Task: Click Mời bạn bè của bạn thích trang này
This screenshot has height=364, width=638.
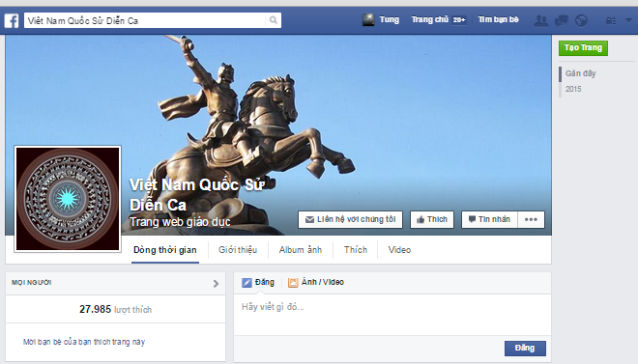Action: 84,342
